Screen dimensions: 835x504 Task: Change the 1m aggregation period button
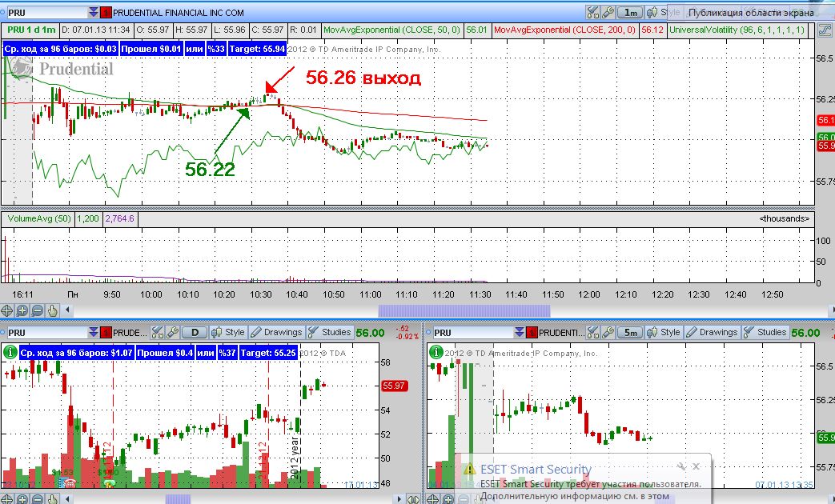(631, 12)
